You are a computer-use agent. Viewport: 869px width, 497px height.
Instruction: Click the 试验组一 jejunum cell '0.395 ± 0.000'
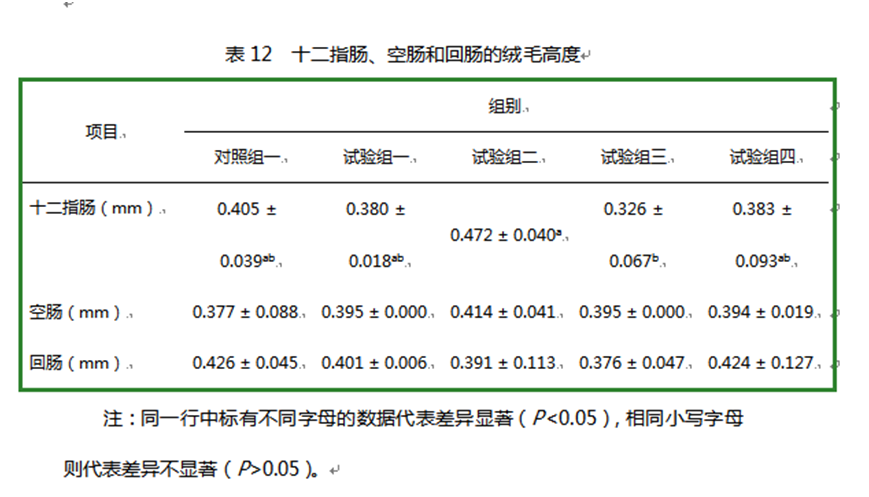(x=375, y=312)
